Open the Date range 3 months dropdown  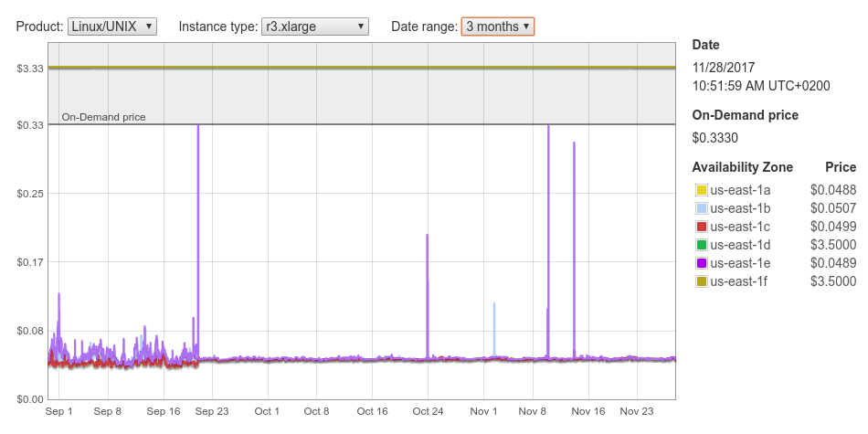tap(498, 26)
